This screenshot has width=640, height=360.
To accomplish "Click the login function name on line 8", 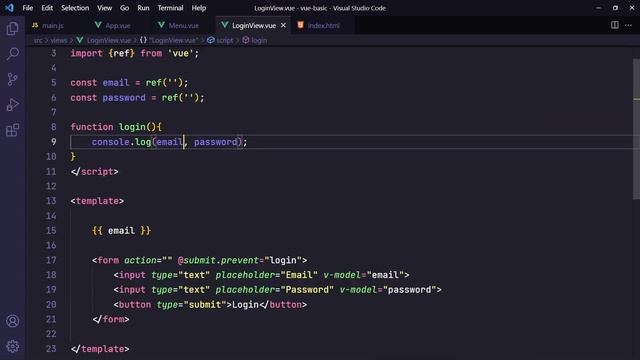I will pyautogui.click(x=132, y=127).
